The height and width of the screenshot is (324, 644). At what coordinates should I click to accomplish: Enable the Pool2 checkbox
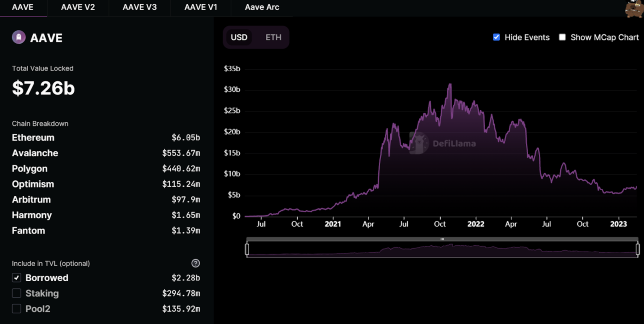[x=16, y=308]
